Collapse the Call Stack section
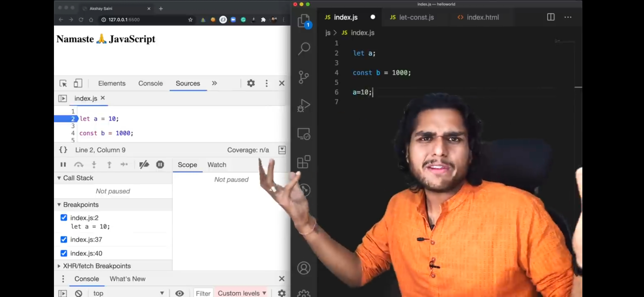Screen dimensions: 644x297 (59, 178)
